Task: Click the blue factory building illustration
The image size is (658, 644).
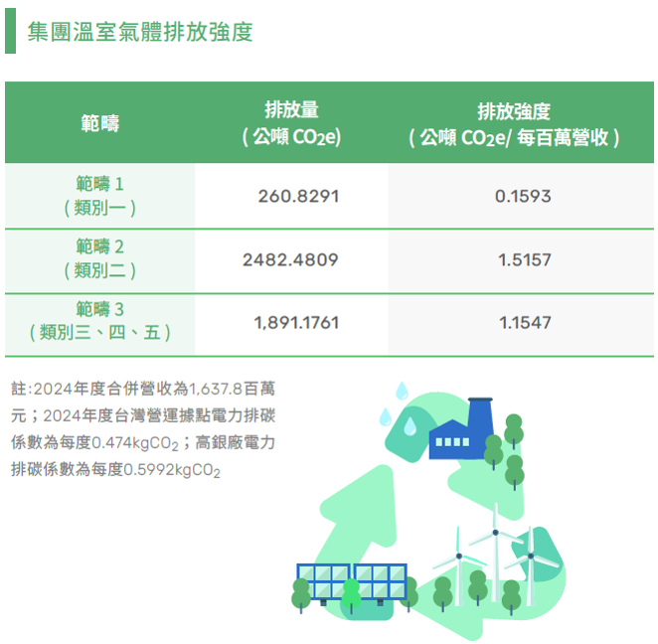Action: [x=465, y=432]
